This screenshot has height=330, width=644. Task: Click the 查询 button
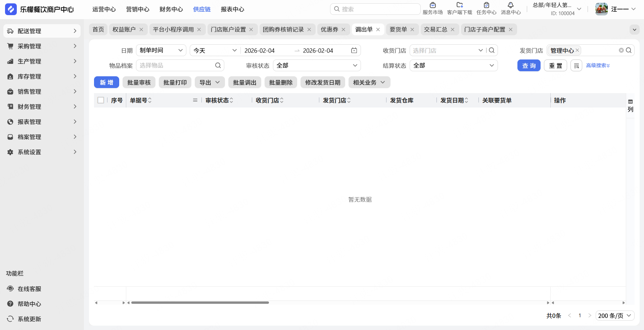(x=529, y=66)
